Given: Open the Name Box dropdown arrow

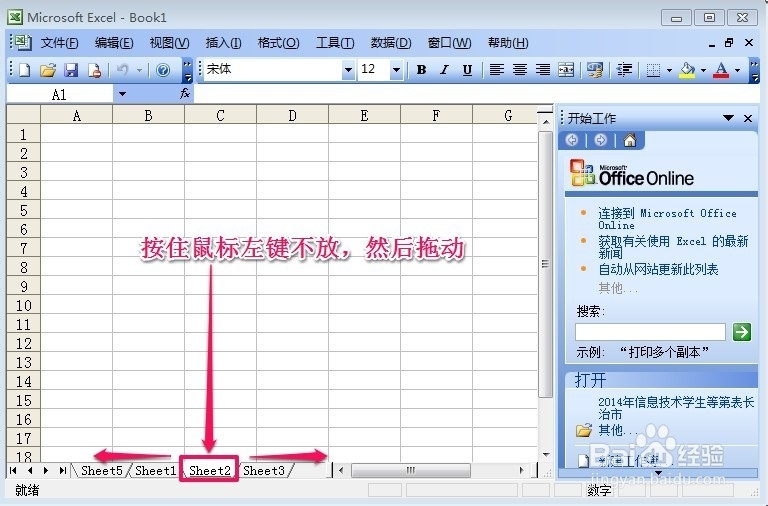Looking at the screenshot, I should (122, 94).
